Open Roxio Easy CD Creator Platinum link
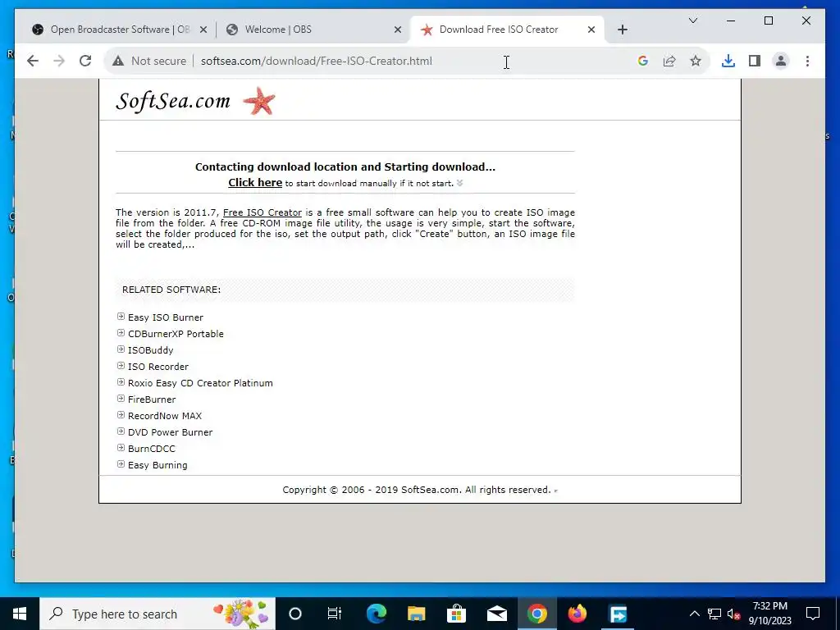This screenshot has width=840, height=630. 200,383
